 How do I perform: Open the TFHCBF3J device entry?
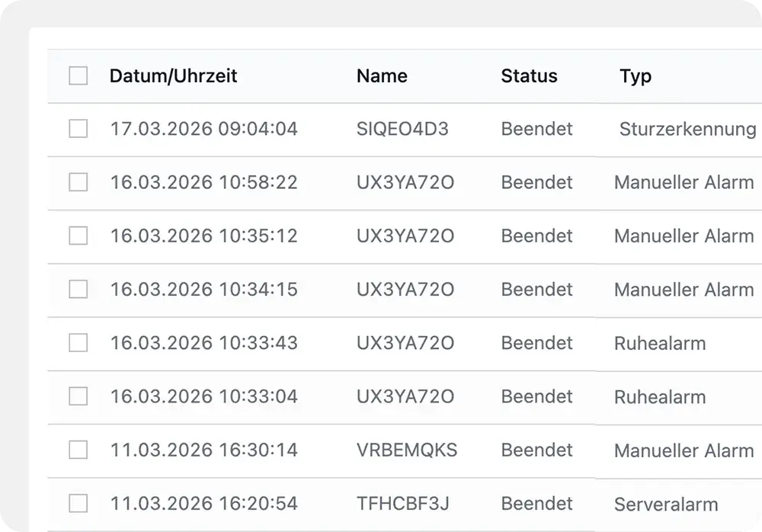pos(403,504)
